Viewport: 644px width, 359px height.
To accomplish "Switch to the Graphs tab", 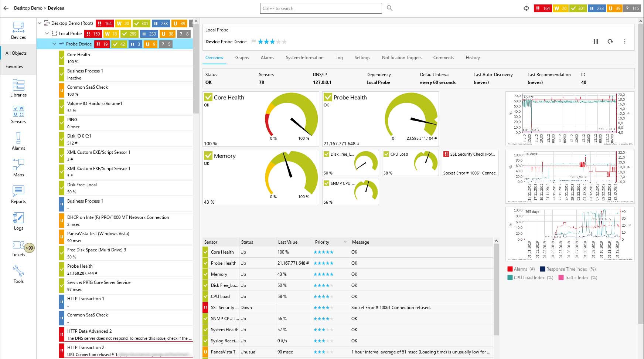I will tap(242, 58).
